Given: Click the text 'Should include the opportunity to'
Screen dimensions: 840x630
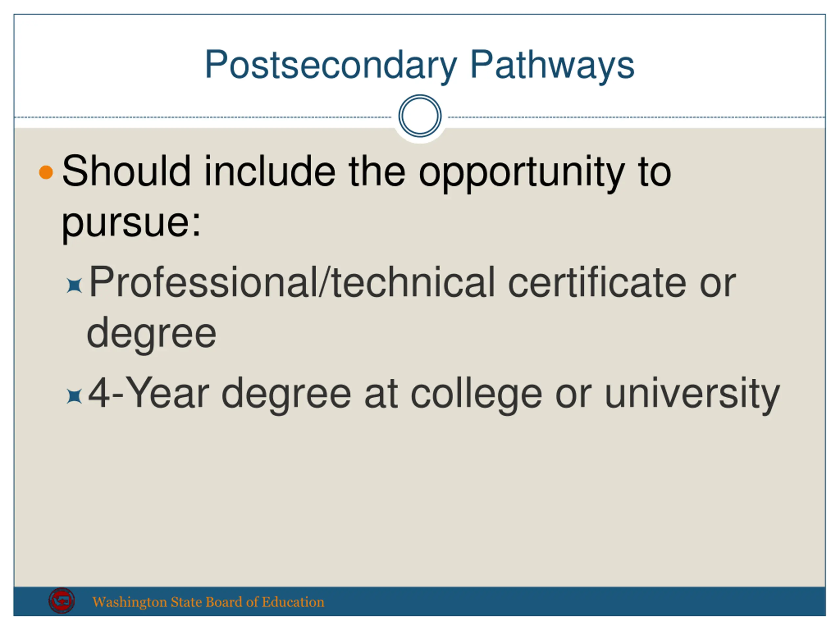Looking at the screenshot, I should [x=367, y=173].
